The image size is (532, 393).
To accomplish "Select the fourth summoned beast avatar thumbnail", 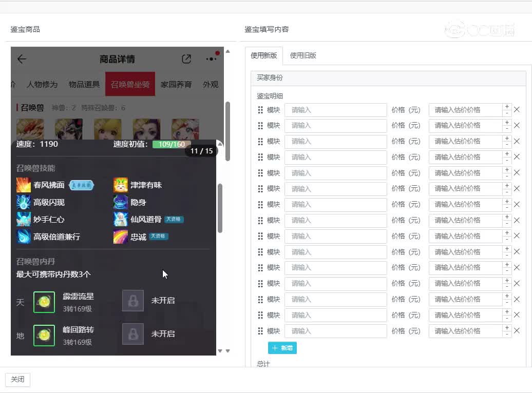I will click(146, 129).
